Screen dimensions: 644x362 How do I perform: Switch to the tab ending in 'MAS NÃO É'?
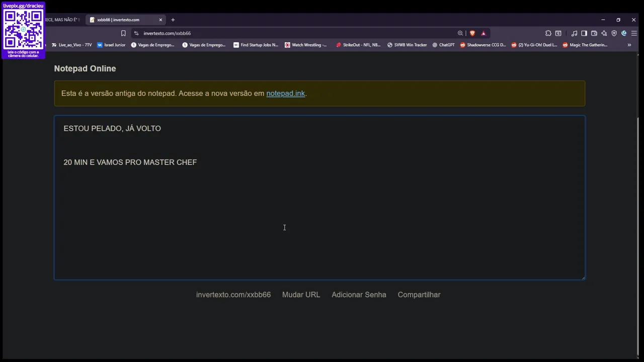click(62, 20)
